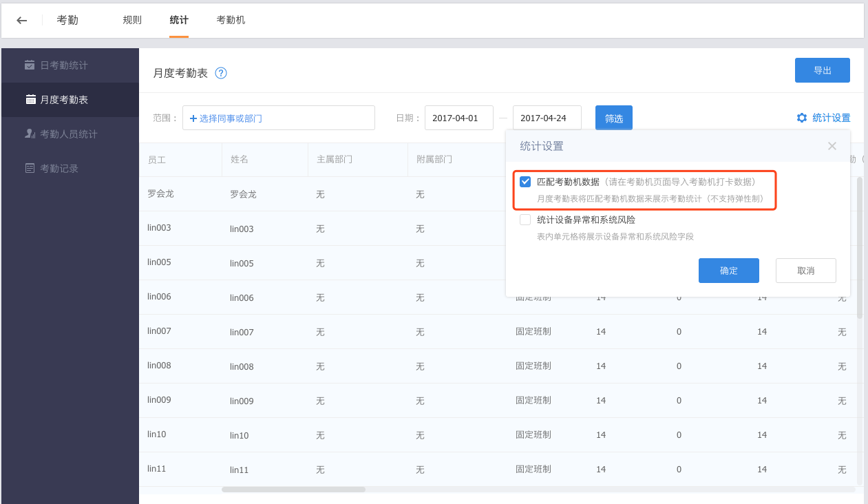Image resolution: width=868 pixels, height=504 pixels.
Task: Click the horizontal scrollbar under the table
Action: click(293, 490)
